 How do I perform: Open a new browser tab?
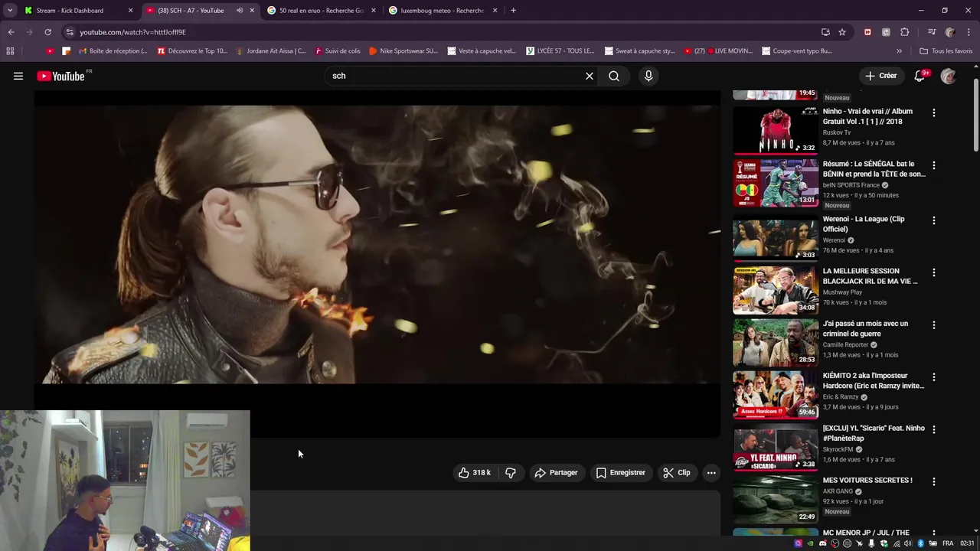pyautogui.click(x=513, y=11)
